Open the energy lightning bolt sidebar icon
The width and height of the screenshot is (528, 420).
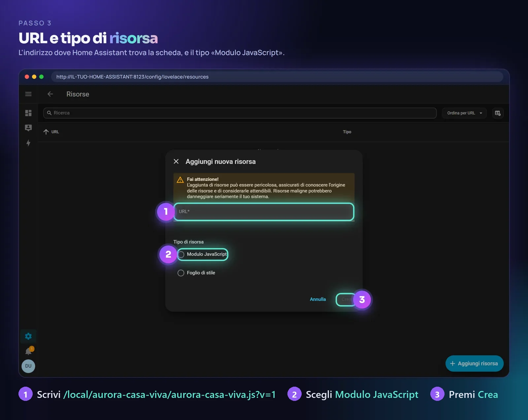tap(28, 143)
